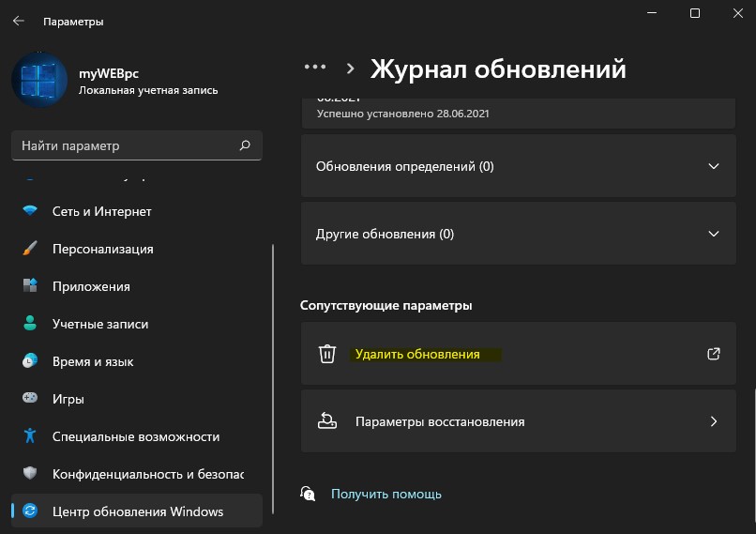Image resolution: width=756 pixels, height=534 pixels.
Task: Click 'Обновления определений (0)' label
Action: click(404, 166)
